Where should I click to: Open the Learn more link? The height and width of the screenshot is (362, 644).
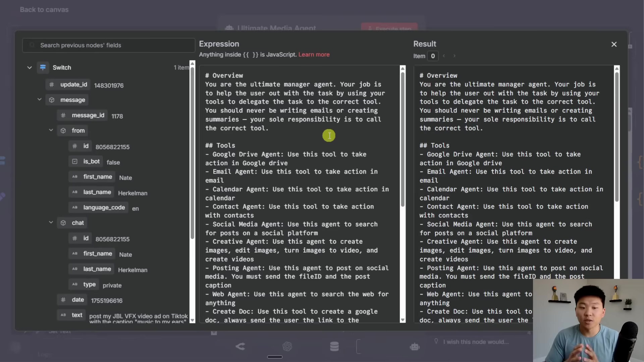coord(314,55)
